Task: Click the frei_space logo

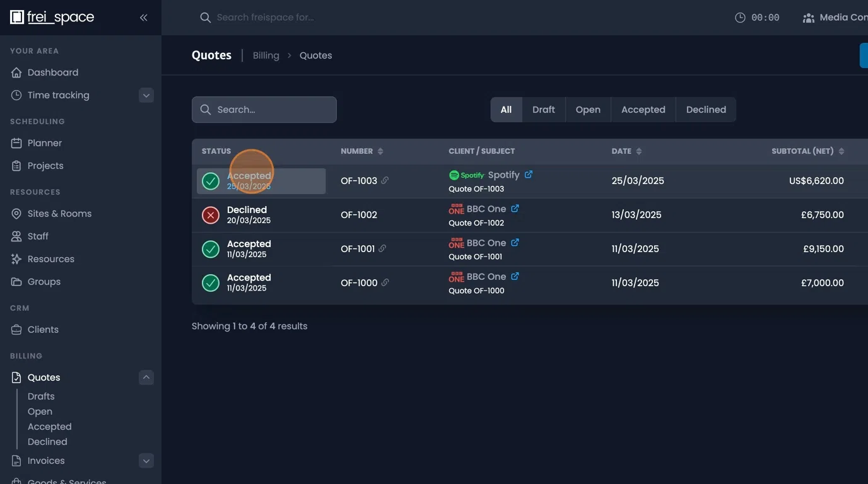Action: [52, 18]
